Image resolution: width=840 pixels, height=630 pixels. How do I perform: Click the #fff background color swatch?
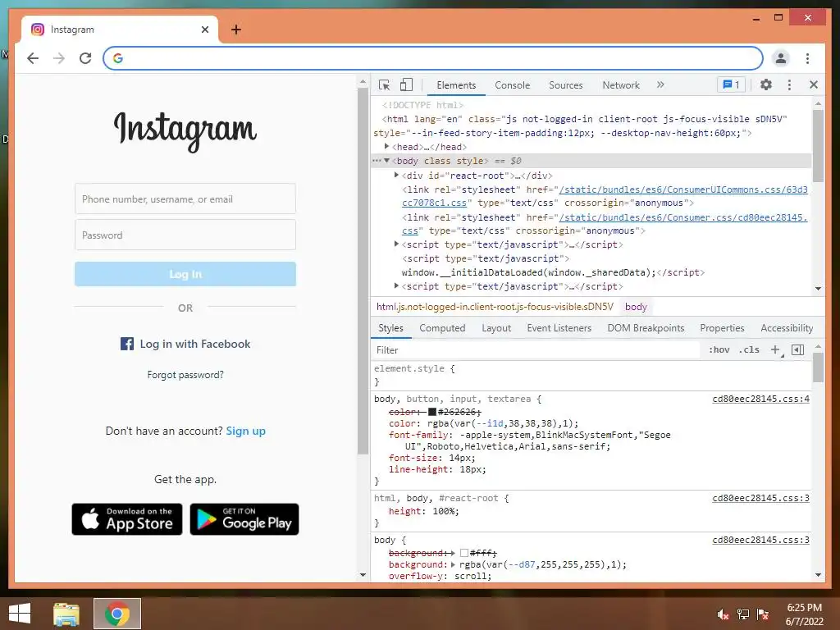(464, 553)
